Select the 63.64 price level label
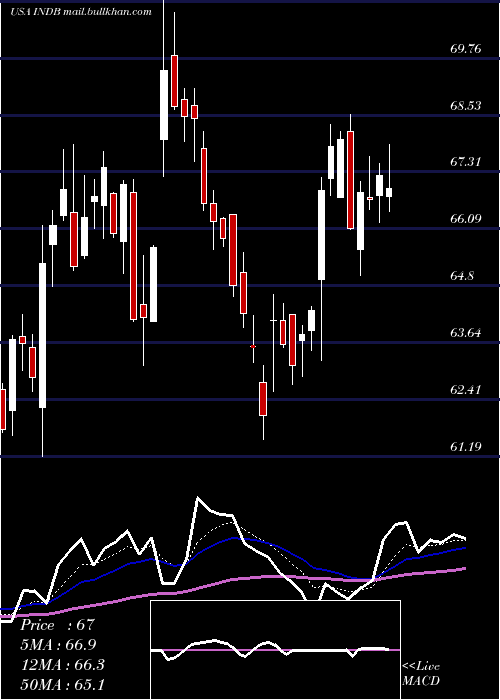This screenshot has height=700, width=500. 466,333
